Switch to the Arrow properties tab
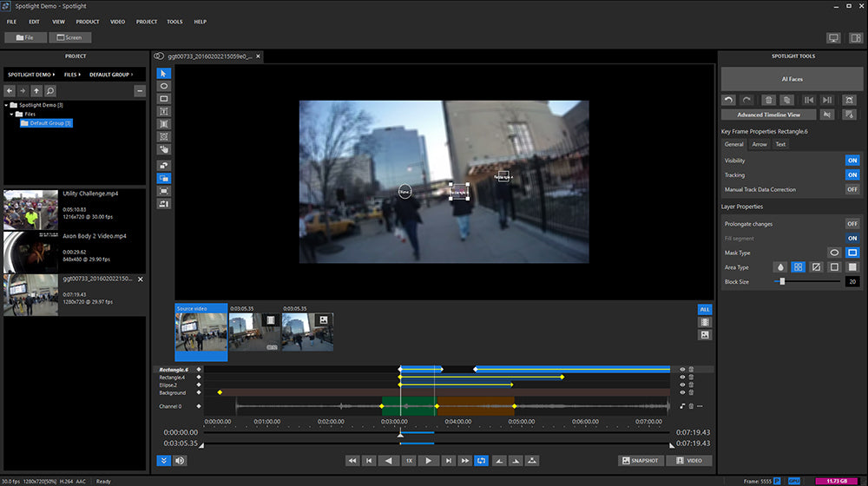Image resolution: width=868 pixels, height=486 pixels. [759, 144]
